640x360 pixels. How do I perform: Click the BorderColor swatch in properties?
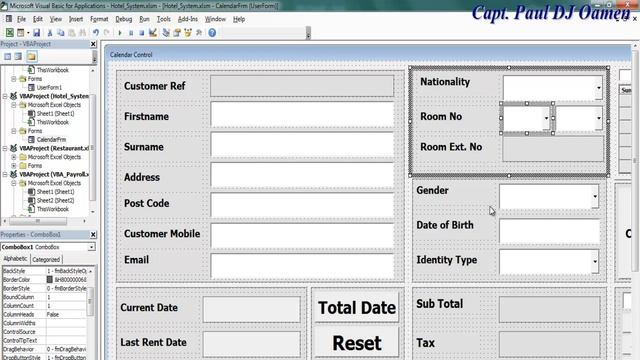[50, 280]
